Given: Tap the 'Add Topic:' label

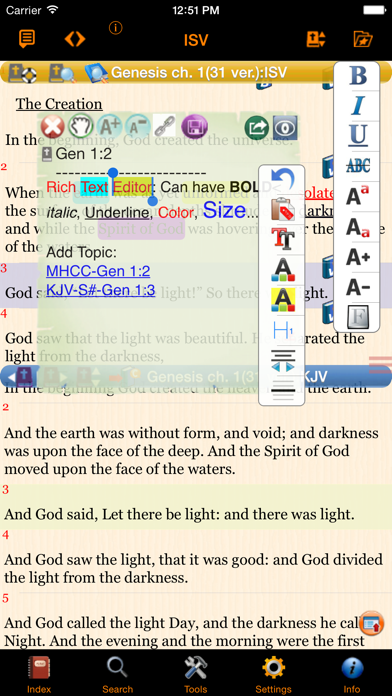Looking at the screenshot, I should pos(82,252).
